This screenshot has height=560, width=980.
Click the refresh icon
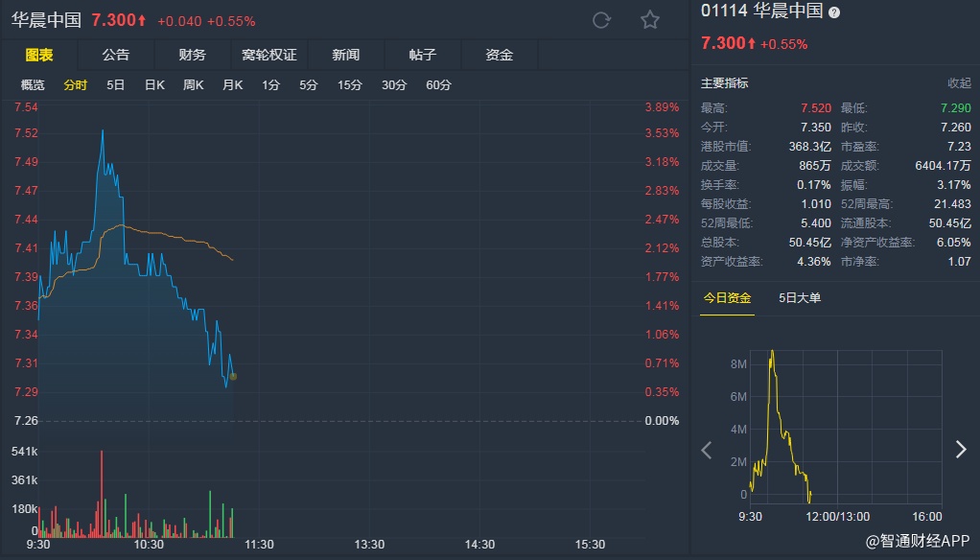(602, 20)
